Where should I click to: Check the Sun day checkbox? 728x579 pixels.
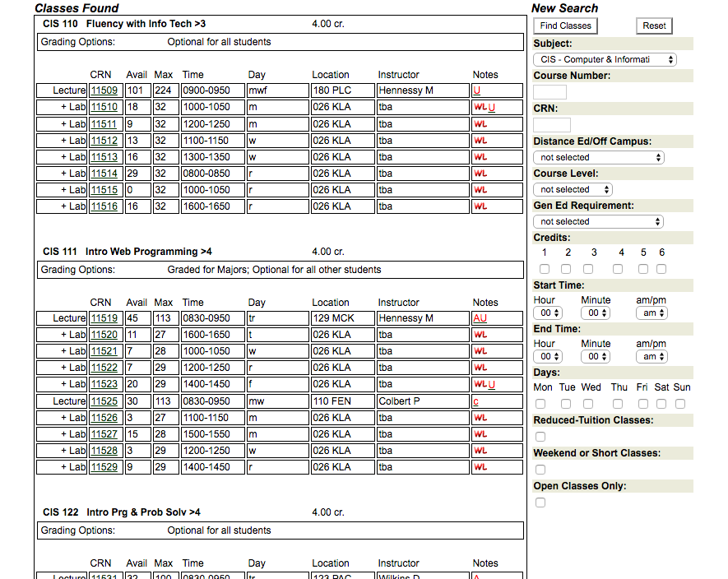point(680,404)
